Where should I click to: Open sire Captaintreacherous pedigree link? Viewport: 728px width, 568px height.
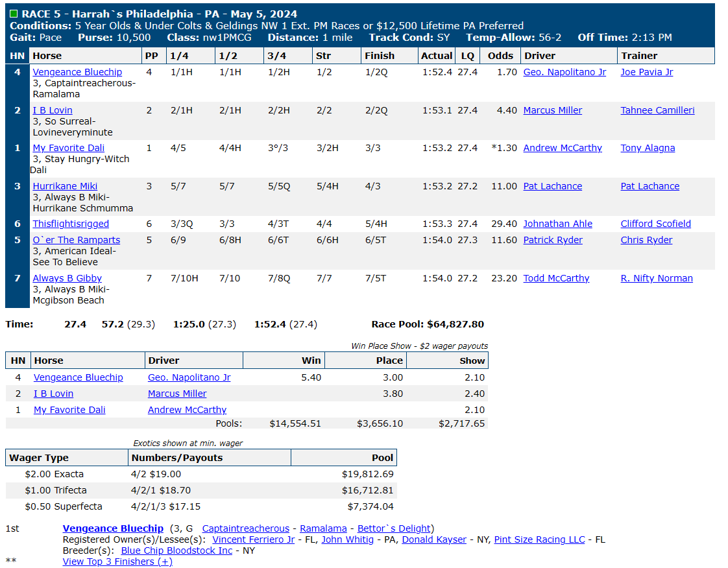pos(246,528)
